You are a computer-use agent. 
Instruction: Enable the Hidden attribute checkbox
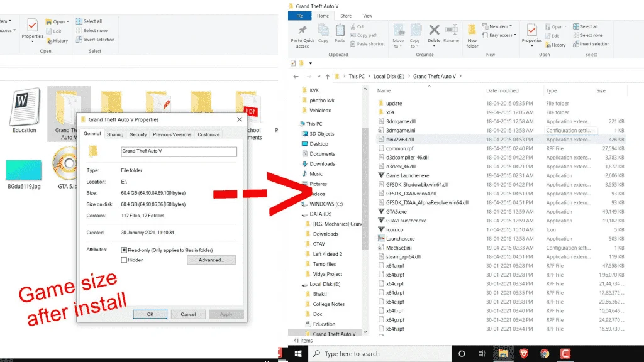[124, 260]
